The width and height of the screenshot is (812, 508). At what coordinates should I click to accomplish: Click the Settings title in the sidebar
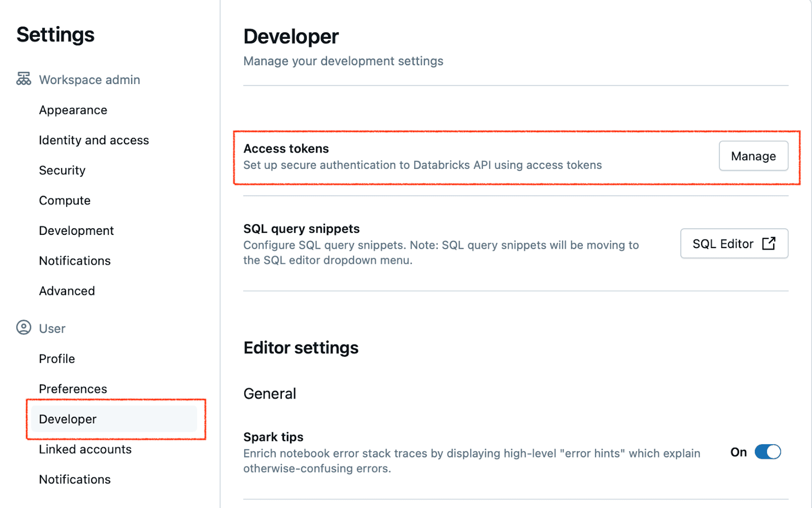click(56, 35)
